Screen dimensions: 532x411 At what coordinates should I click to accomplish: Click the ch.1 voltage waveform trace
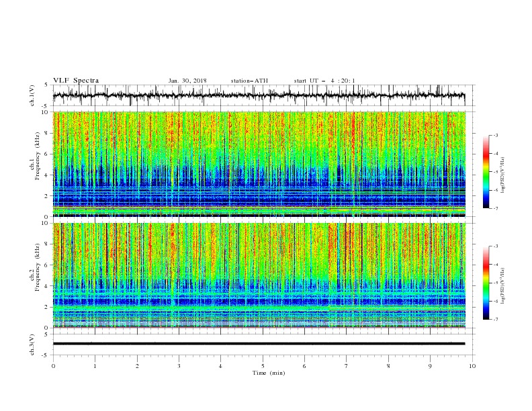point(259,95)
